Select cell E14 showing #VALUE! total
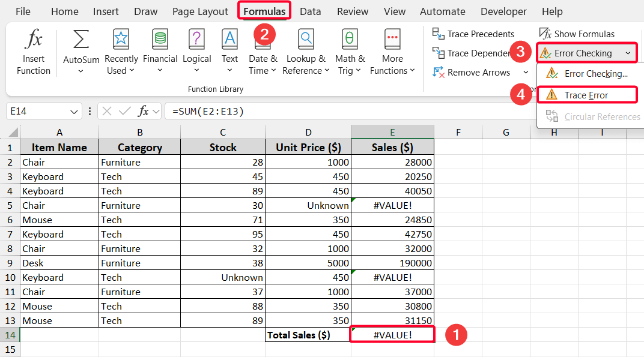The height and width of the screenshot is (357, 644). click(392, 335)
